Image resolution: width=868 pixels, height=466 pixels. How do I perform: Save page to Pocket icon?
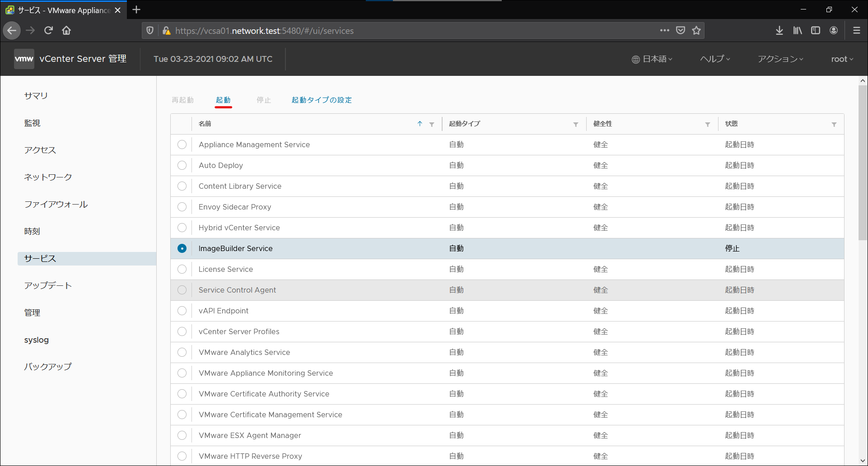point(681,30)
